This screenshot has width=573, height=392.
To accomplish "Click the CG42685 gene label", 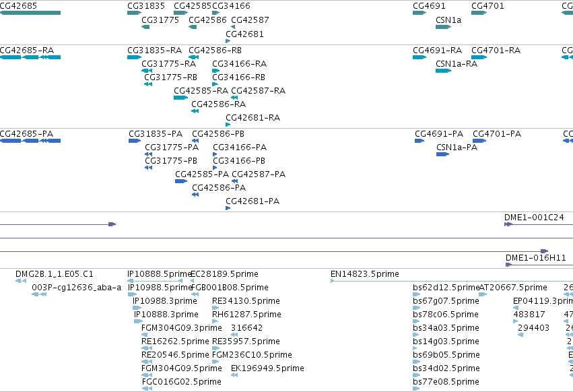I will coord(18,6).
